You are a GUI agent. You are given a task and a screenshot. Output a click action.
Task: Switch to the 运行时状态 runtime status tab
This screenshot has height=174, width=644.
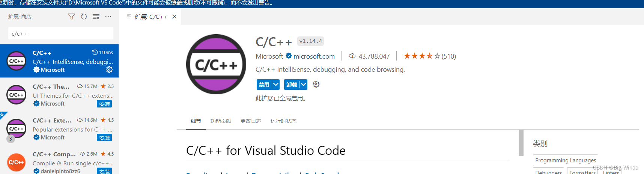(x=283, y=121)
